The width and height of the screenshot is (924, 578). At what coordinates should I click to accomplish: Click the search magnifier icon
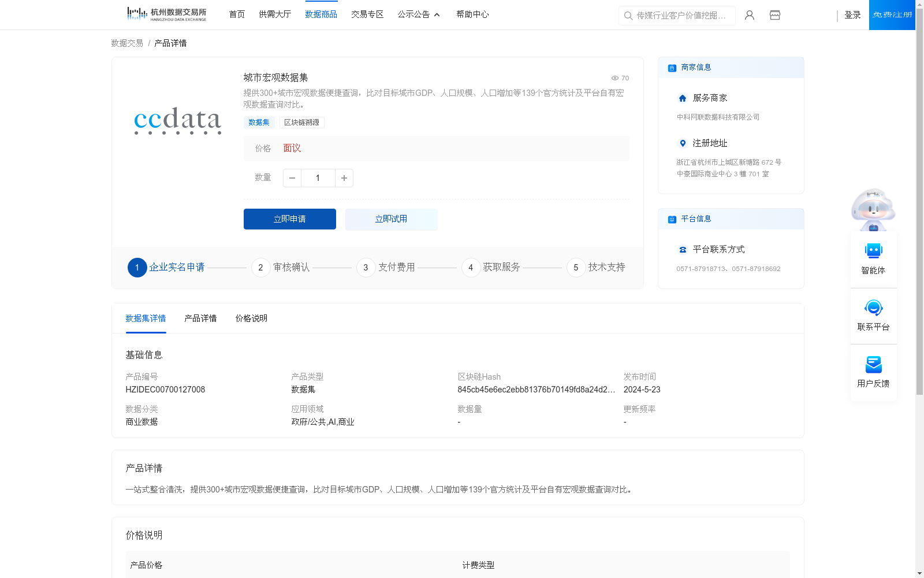(x=628, y=16)
